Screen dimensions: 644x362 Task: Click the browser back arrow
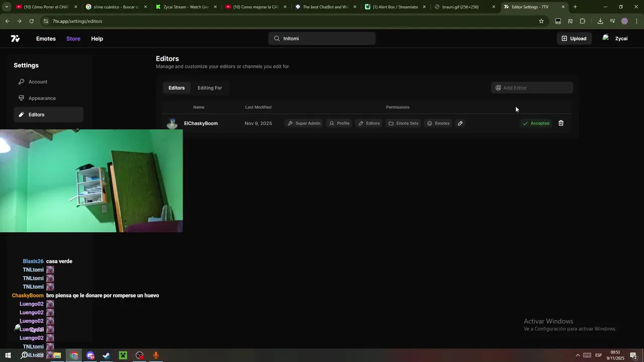(x=7, y=21)
